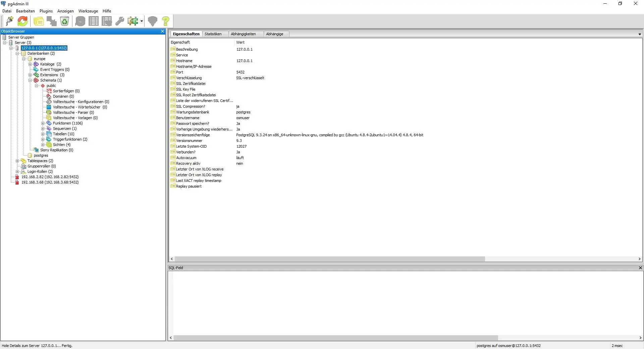Expand the Tabellen (10) tree node

click(43, 134)
